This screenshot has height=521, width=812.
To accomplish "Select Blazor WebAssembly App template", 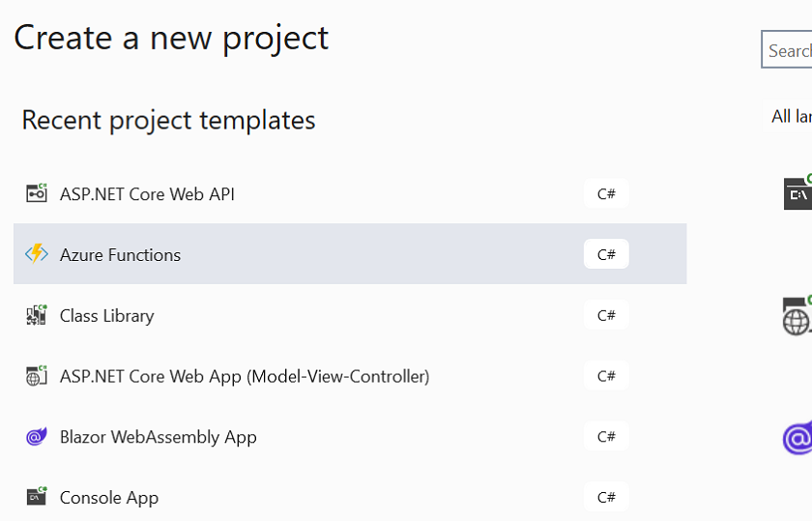I will click(350, 437).
